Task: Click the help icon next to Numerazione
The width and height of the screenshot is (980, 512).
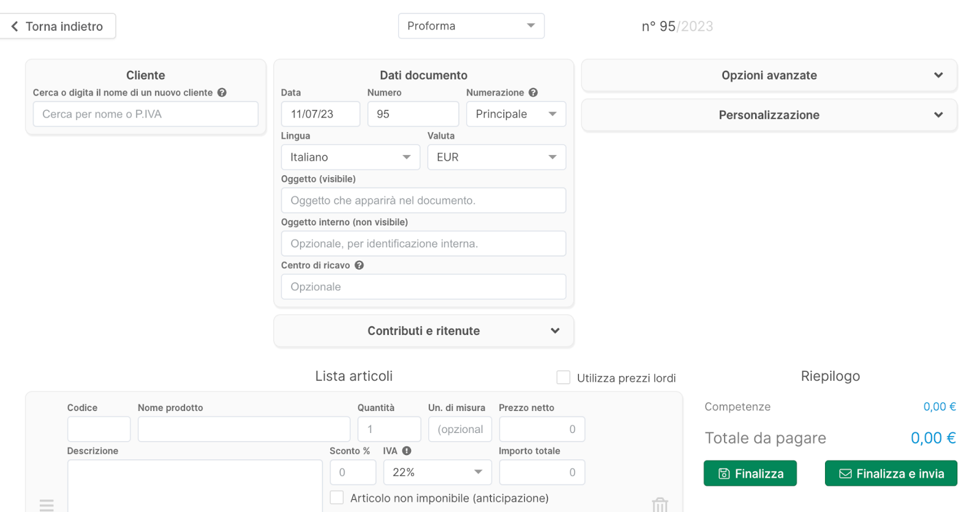Action: point(533,92)
